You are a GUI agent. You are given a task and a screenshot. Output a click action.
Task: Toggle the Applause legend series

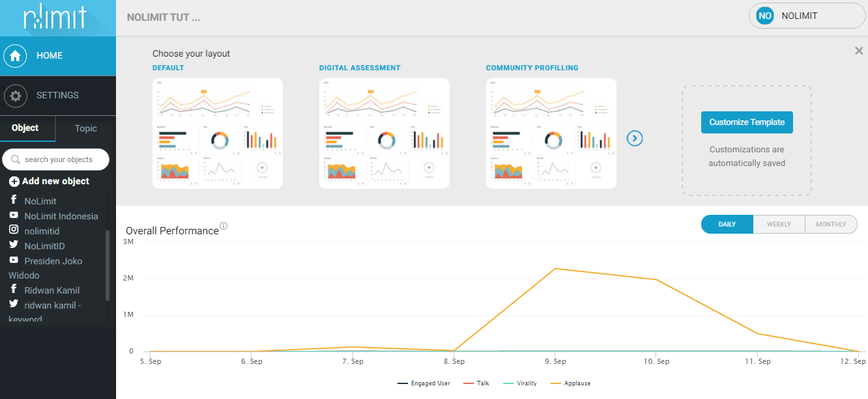[x=570, y=383]
